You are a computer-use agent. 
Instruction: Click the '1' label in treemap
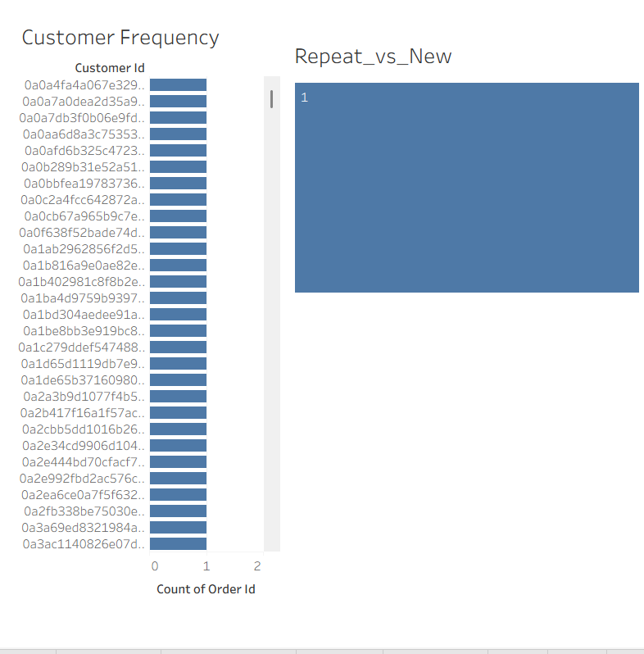coord(305,98)
